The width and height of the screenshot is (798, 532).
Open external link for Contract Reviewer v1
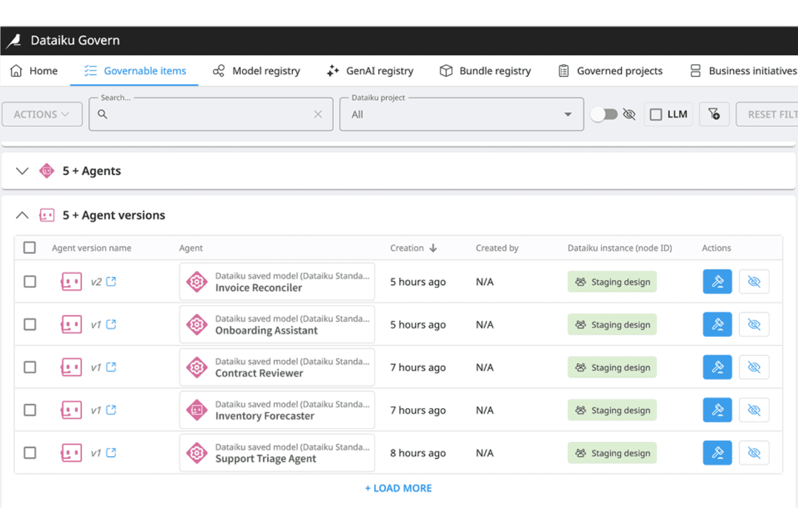pyautogui.click(x=111, y=367)
